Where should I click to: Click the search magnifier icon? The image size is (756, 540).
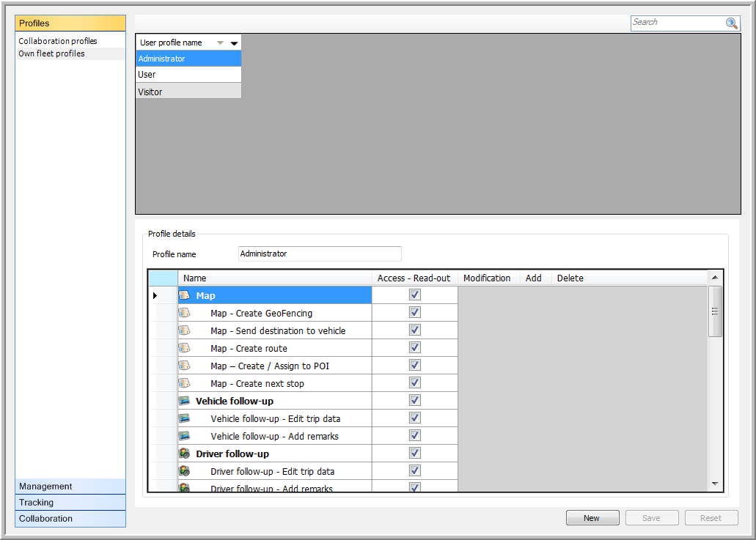731,23
